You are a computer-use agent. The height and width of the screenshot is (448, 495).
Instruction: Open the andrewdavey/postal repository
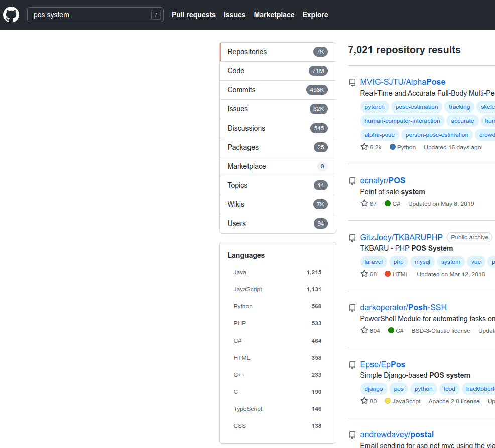[397, 435]
